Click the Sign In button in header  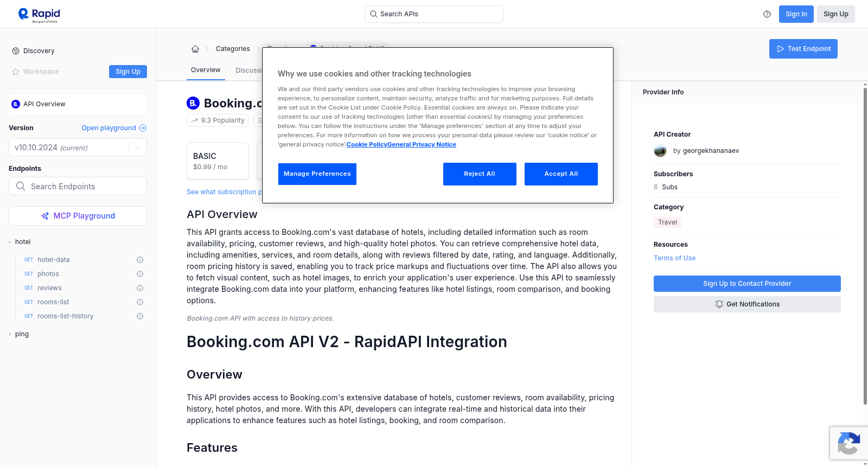[796, 14]
